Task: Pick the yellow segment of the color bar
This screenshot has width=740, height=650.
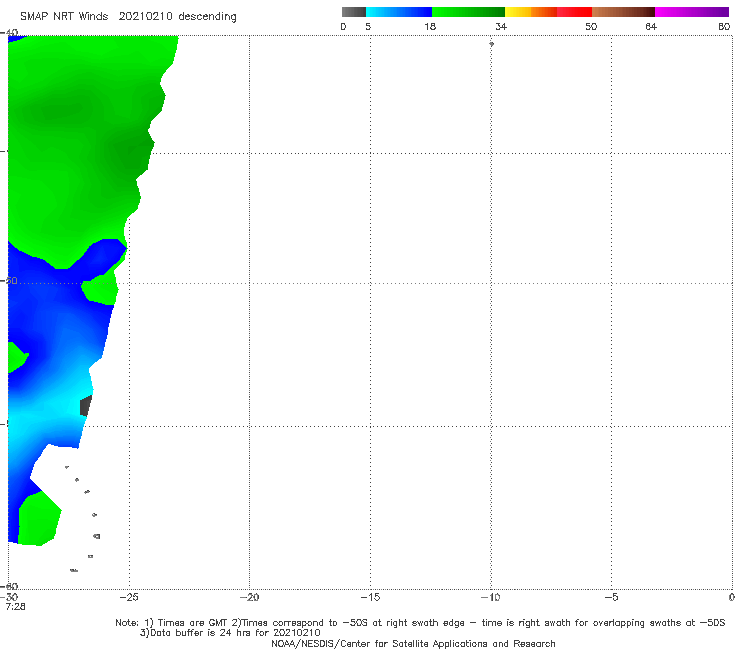Action: pos(518,12)
